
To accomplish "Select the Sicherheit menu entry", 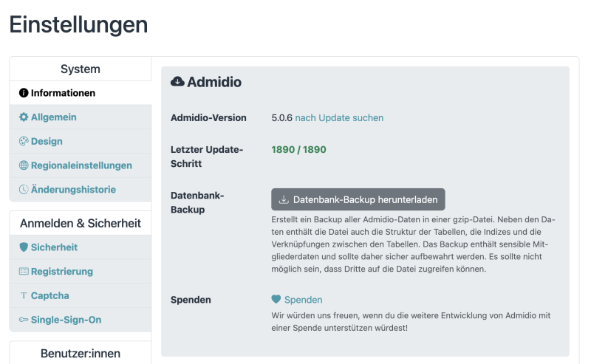I will [54, 247].
